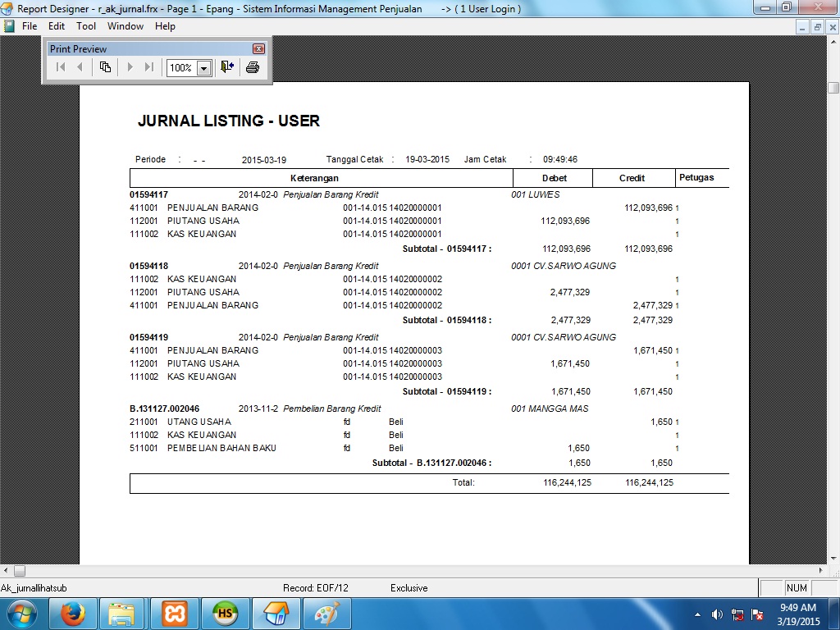Click the vertical scrollbar down arrow
The image size is (840, 630).
pos(833,557)
